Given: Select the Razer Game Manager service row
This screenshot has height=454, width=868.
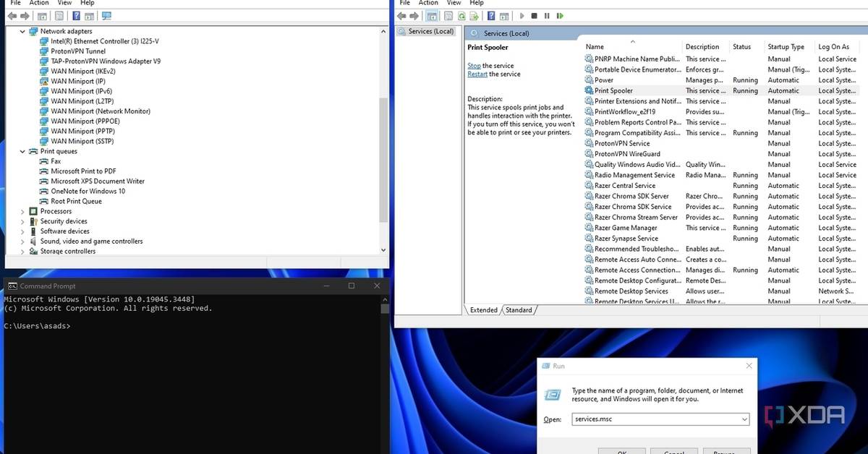Looking at the screenshot, I should [626, 228].
